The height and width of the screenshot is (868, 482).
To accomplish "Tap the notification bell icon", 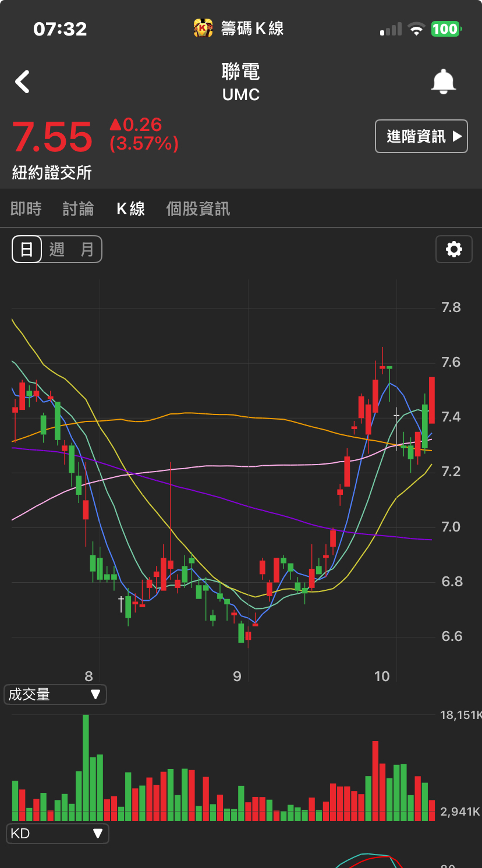I will coord(443,82).
